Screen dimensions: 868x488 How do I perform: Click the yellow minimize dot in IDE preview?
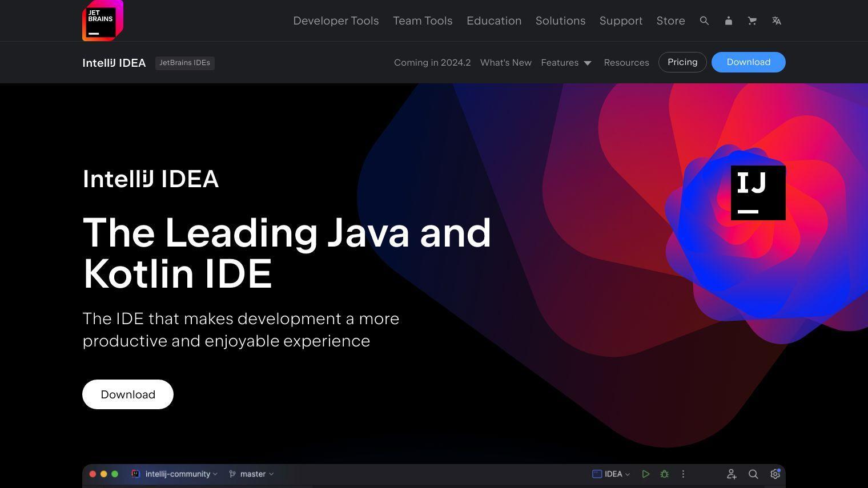coord(103,474)
